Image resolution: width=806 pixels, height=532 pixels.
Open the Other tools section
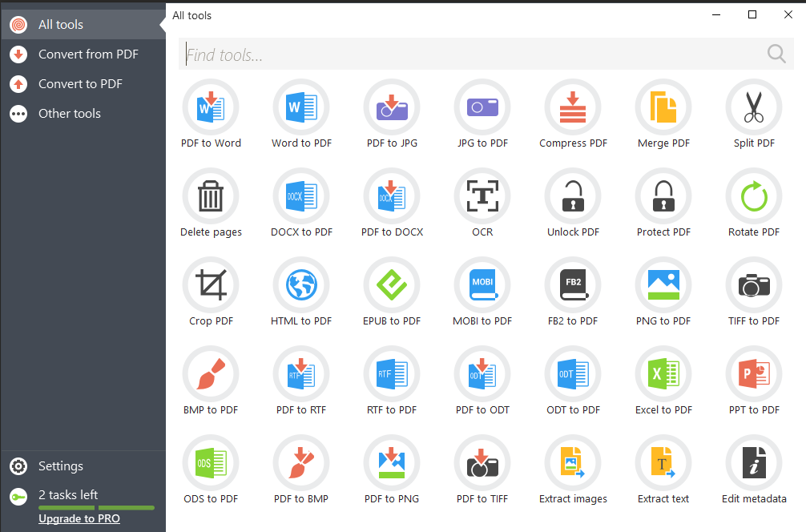point(69,113)
